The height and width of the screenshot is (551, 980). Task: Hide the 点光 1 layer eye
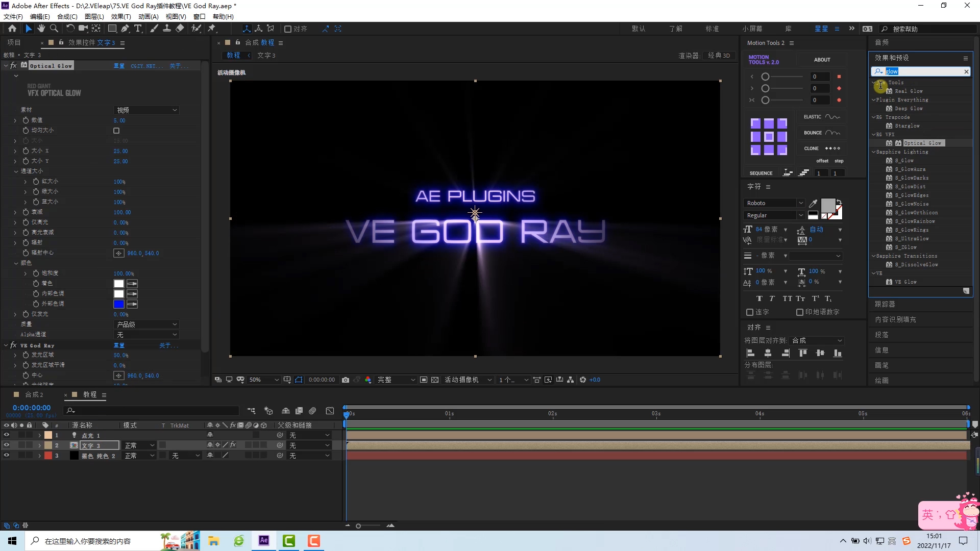click(x=7, y=435)
